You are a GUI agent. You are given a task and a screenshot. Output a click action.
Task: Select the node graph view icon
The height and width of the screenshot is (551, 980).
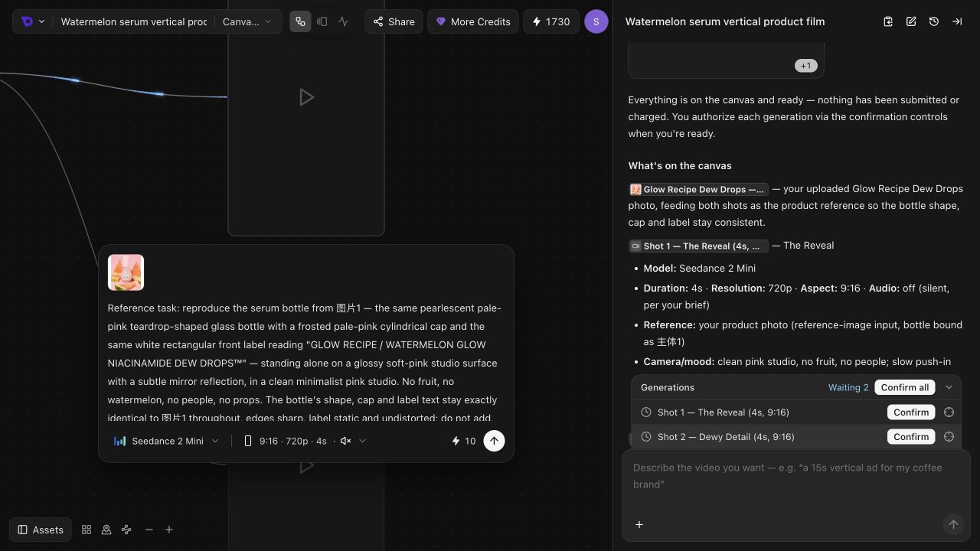pos(300,21)
